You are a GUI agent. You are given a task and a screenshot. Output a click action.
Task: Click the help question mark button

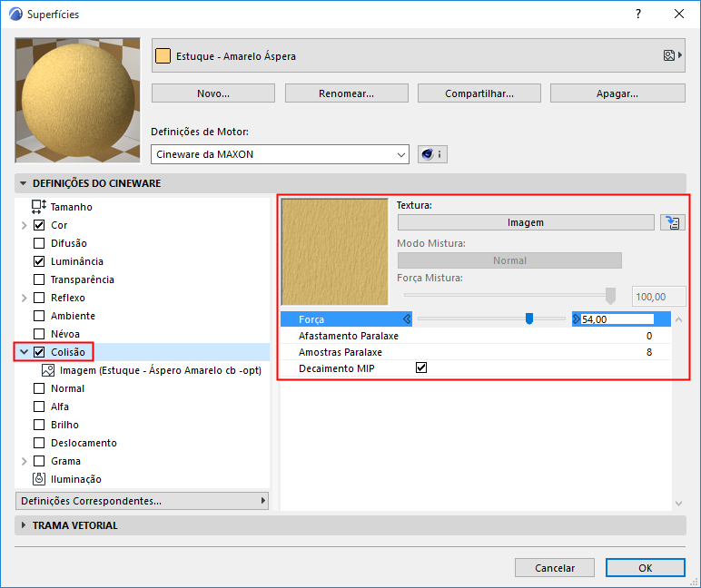coord(638,14)
